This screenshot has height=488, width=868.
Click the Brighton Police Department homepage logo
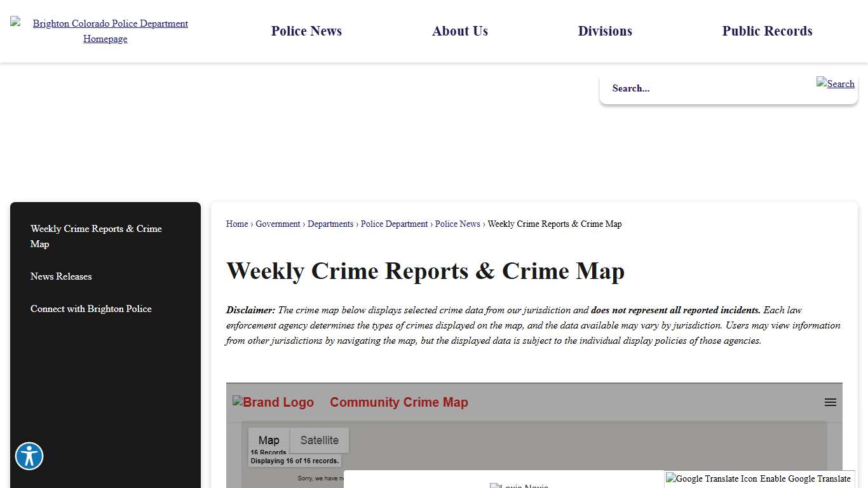coord(105,30)
